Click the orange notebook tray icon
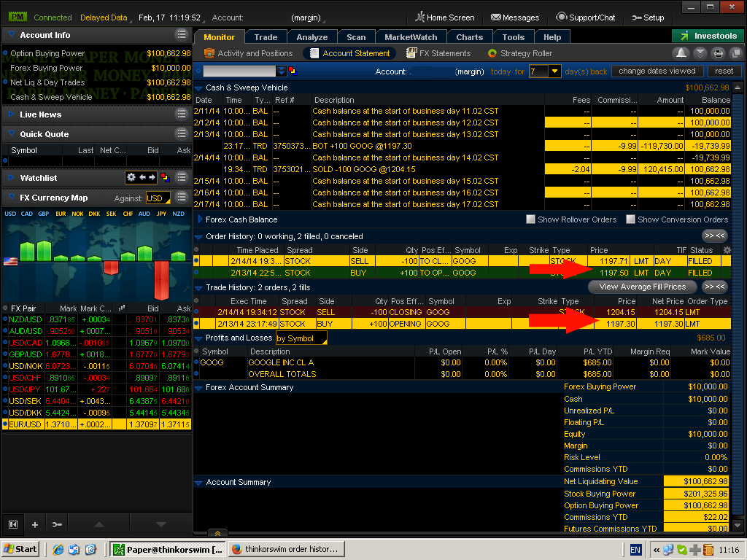Viewport: 747px width, 560px height. tap(708, 550)
